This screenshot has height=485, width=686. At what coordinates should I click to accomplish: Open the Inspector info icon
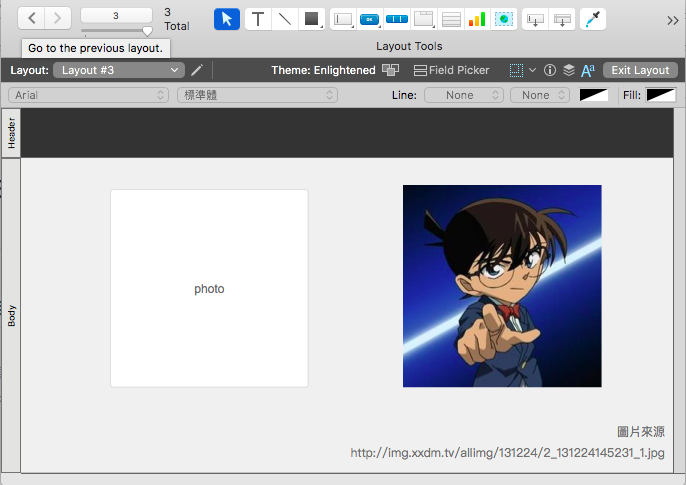tap(550, 70)
